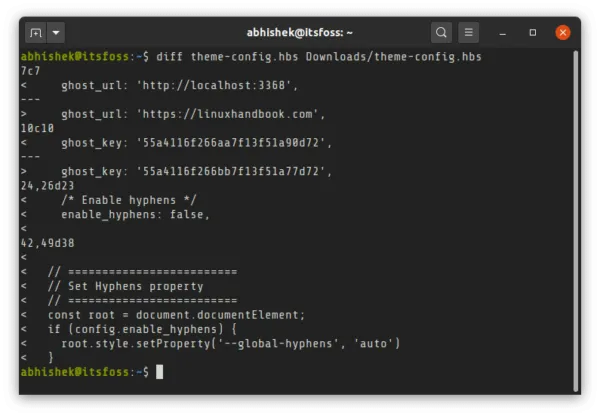The height and width of the screenshot is (416, 600).
Task: Click the 24,26d23 diff marker line
Action: pyautogui.click(x=46, y=186)
